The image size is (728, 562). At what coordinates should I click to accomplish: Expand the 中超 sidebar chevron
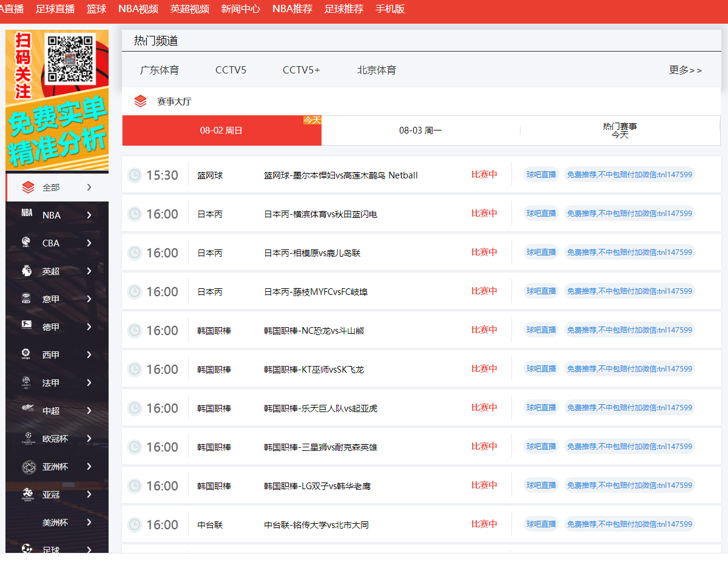89,411
